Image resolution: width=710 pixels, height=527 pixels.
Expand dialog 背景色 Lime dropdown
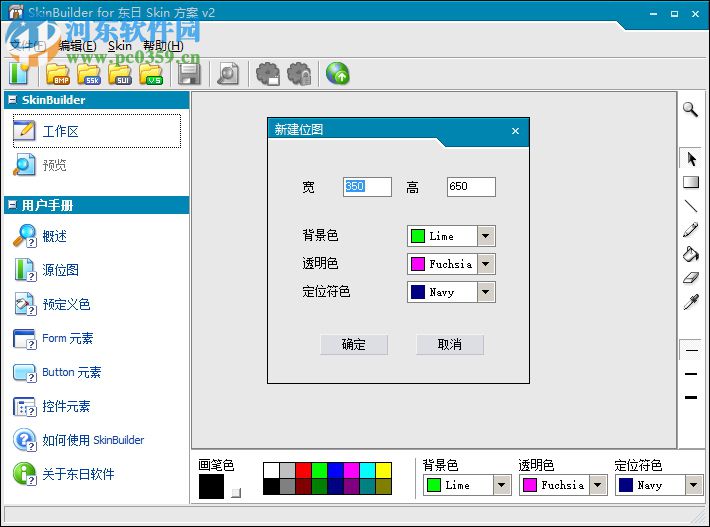[485, 236]
